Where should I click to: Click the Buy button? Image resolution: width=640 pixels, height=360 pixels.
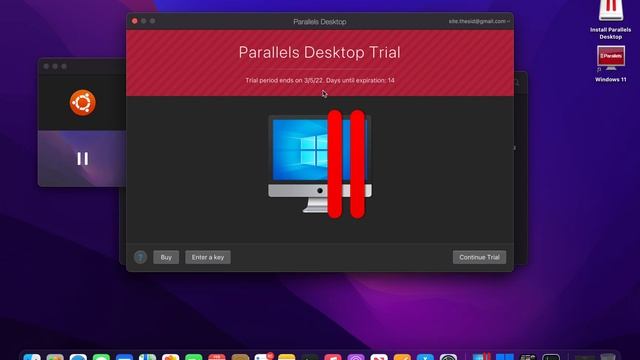point(166,257)
